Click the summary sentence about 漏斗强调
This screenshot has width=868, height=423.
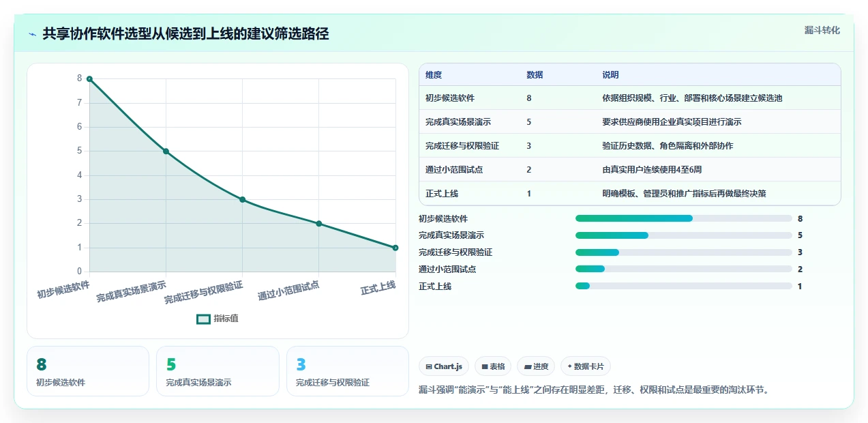click(594, 390)
